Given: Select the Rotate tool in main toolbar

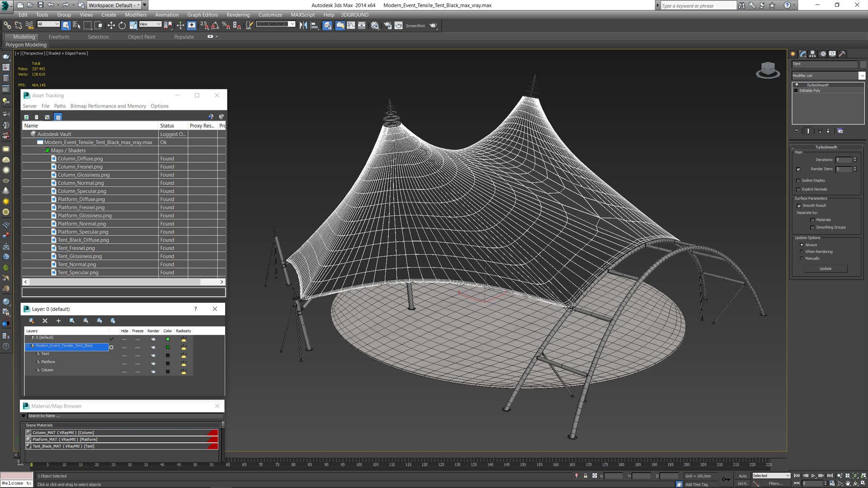Looking at the screenshot, I should (x=122, y=25).
